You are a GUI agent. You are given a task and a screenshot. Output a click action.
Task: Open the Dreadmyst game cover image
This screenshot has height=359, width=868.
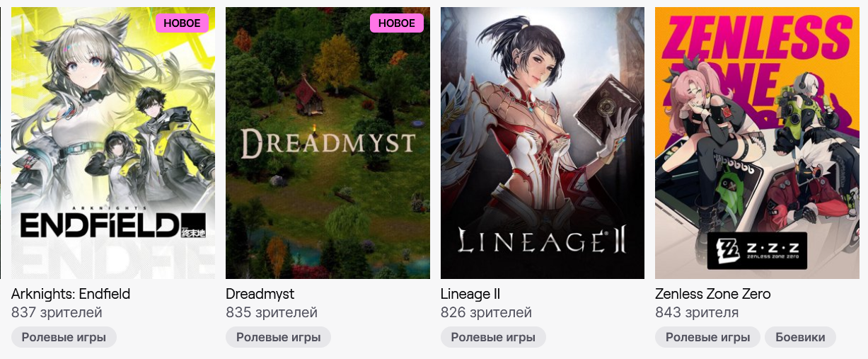pos(328,143)
